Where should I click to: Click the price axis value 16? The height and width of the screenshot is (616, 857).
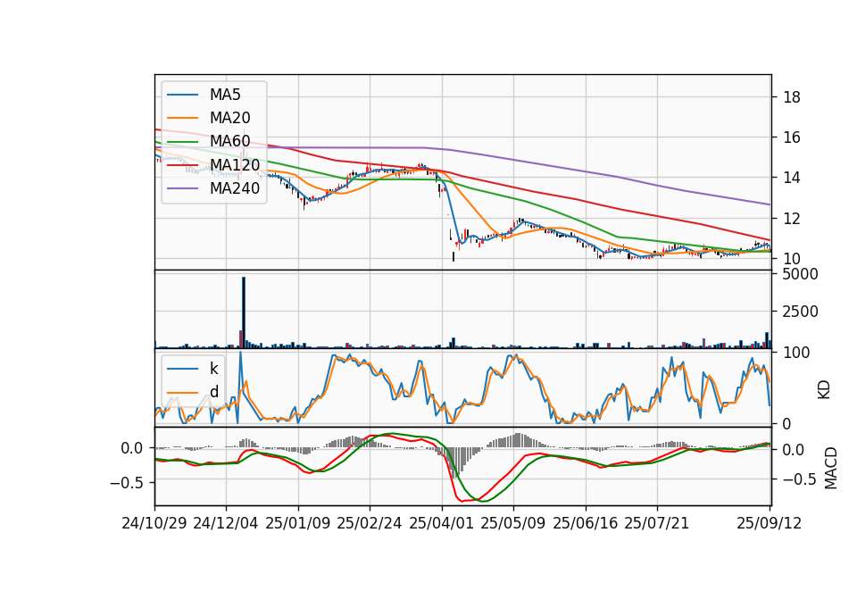792,137
